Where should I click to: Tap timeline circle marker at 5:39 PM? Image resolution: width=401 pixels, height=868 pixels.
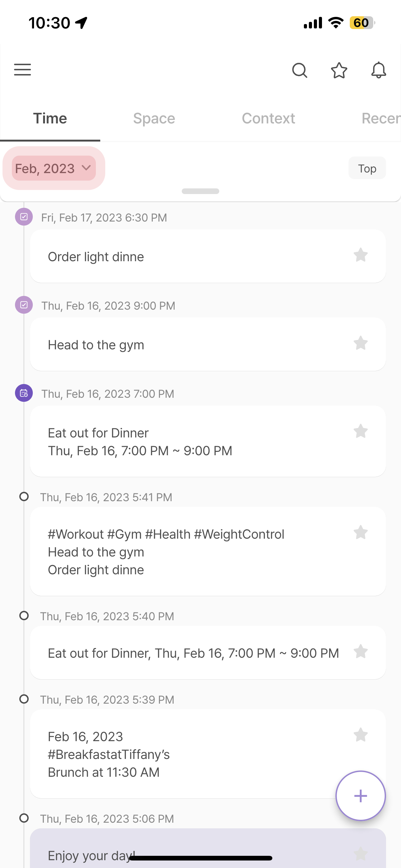pyautogui.click(x=24, y=699)
